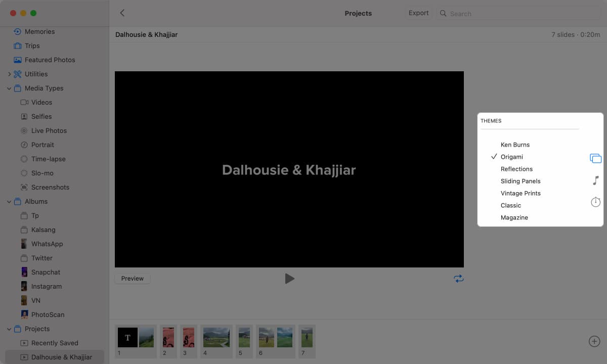The image size is (607, 364).
Task: Click the Portrait icon
Action: coord(24,145)
